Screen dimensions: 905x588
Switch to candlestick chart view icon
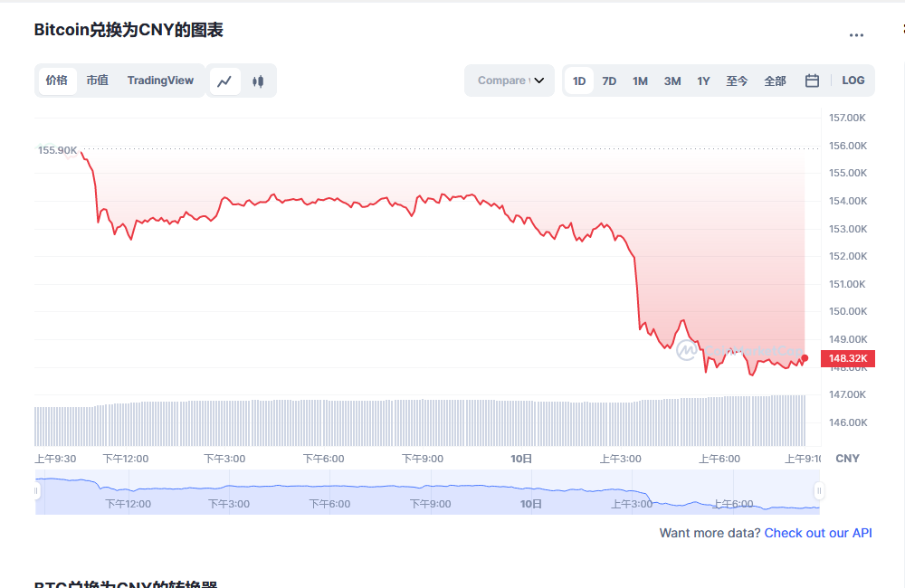point(258,81)
